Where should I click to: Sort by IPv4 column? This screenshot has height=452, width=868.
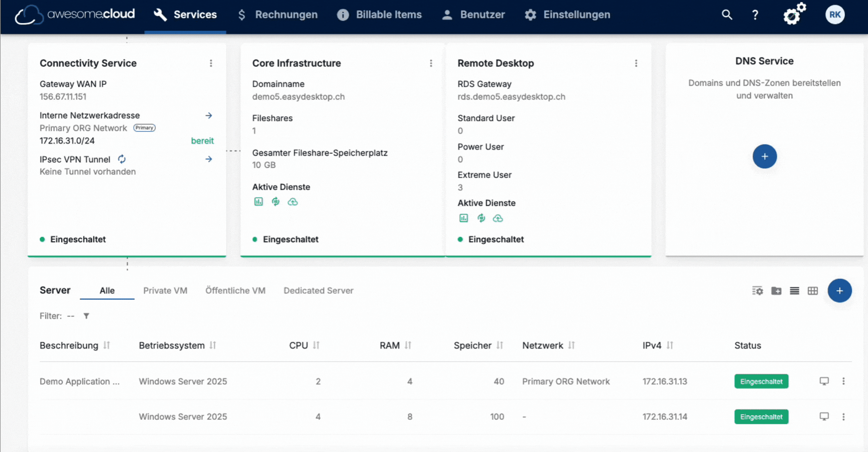(670, 345)
